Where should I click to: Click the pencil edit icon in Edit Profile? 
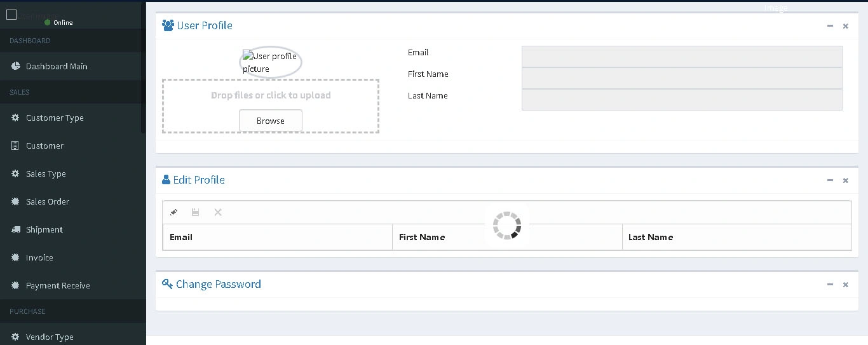click(x=174, y=212)
